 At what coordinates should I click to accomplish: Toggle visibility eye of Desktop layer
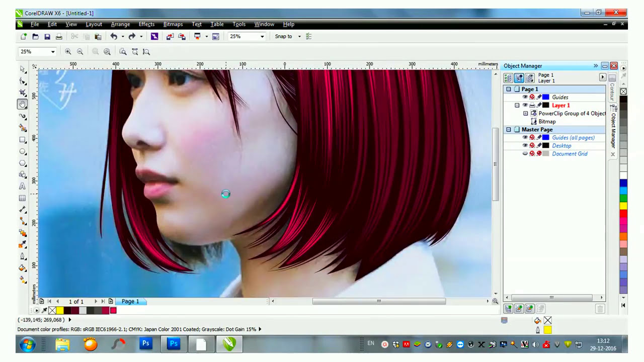[x=525, y=145]
